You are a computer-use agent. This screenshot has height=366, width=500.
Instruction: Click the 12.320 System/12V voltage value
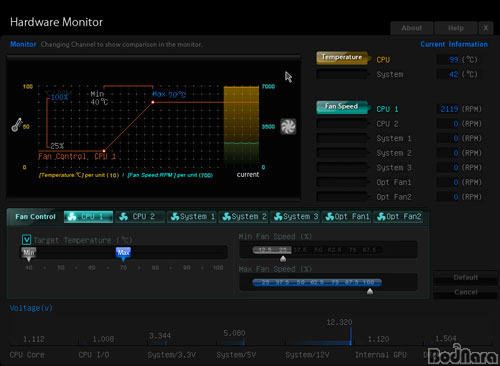pyautogui.click(x=339, y=322)
